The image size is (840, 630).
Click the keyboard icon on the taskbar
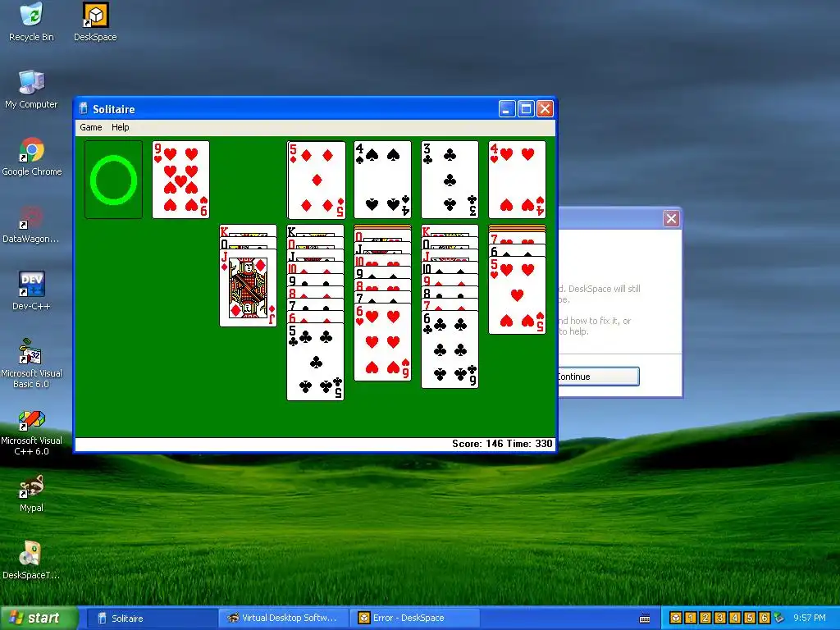pyautogui.click(x=645, y=619)
